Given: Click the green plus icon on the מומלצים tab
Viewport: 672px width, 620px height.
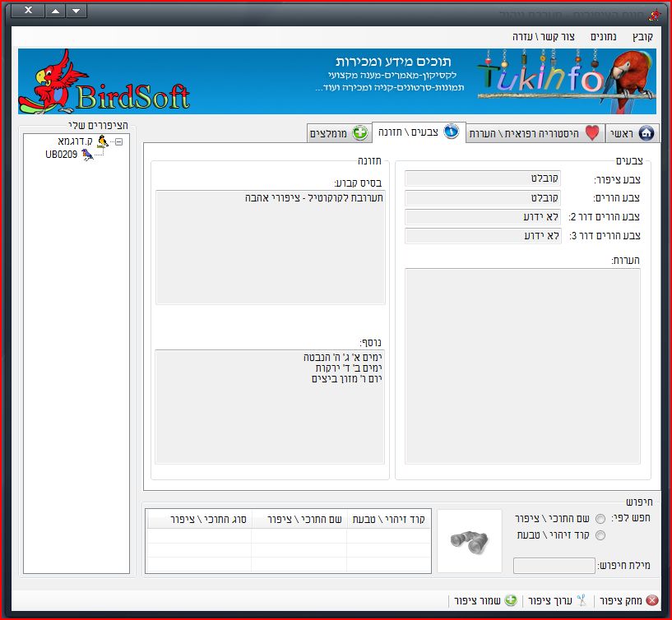Looking at the screenshot, I should pos(359,133).
